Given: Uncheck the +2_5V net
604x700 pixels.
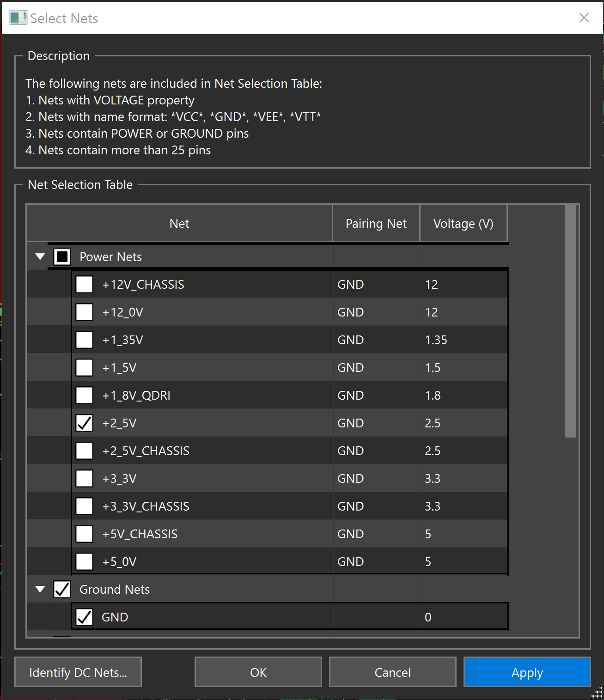Looking at the screenshot, I should pyautogui.click(x=84, y=423).
